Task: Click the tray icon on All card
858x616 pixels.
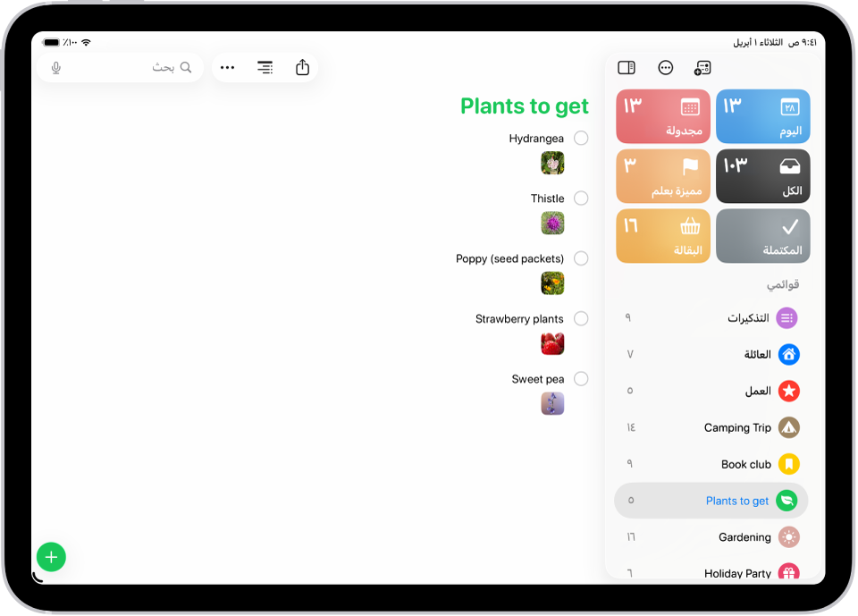Action: (789, 166)
